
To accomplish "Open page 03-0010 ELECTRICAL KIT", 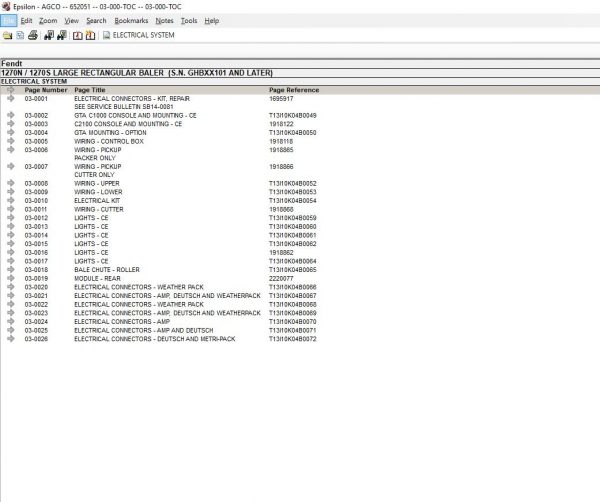I will coord(97,200).
